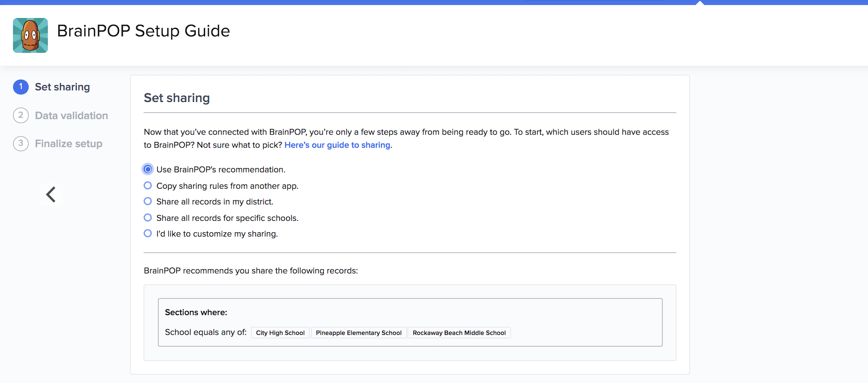Click the Rockaway Beach Middle School tag
This screenshot has height=383, width=868.
point(459,333)
